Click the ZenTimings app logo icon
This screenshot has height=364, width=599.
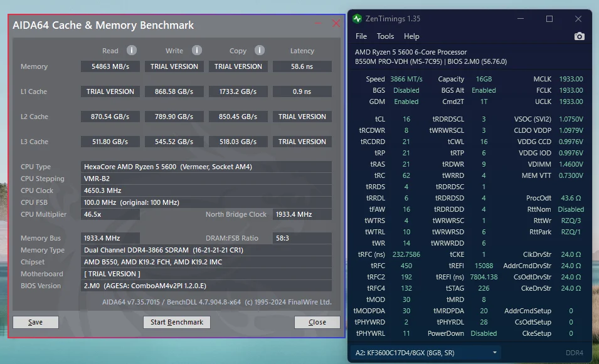click(x=357, y=19)
